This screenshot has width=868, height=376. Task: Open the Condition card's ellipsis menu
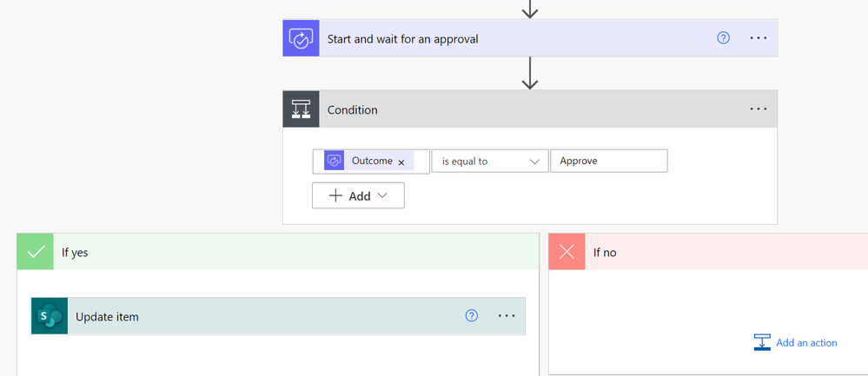758,109
